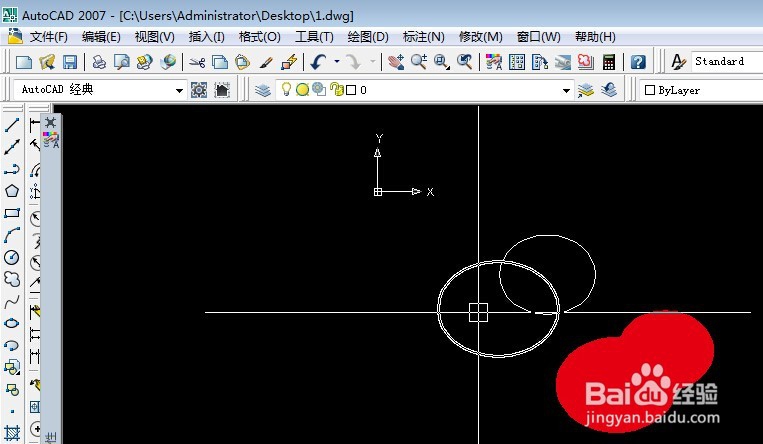This screenshot has height=444, width=763.
Task: Open the 工具(T) menu
Action: pyautogui.click(x=314, y=37)
